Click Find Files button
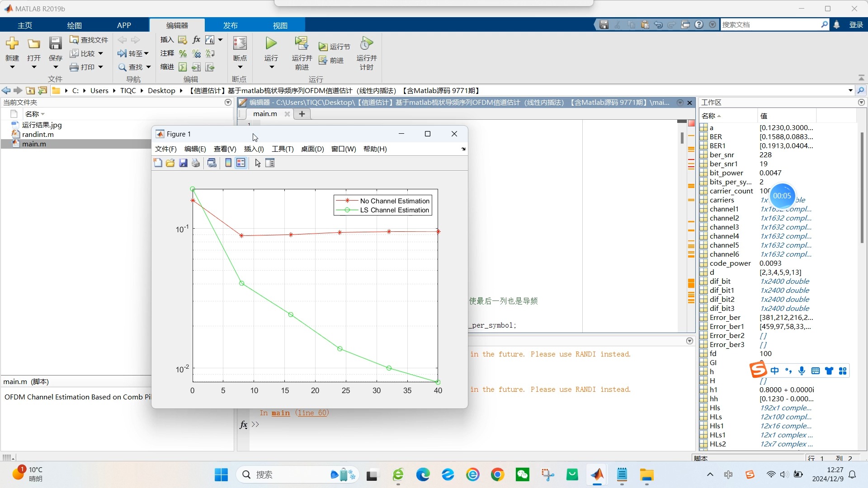The image size is (868, 488). click(x=89, y=40)
